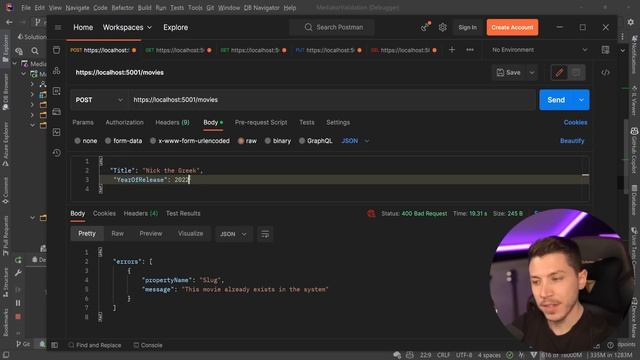Open the POST method dropdown
This screenshot has height=360, width=640.
pos(99,100)
